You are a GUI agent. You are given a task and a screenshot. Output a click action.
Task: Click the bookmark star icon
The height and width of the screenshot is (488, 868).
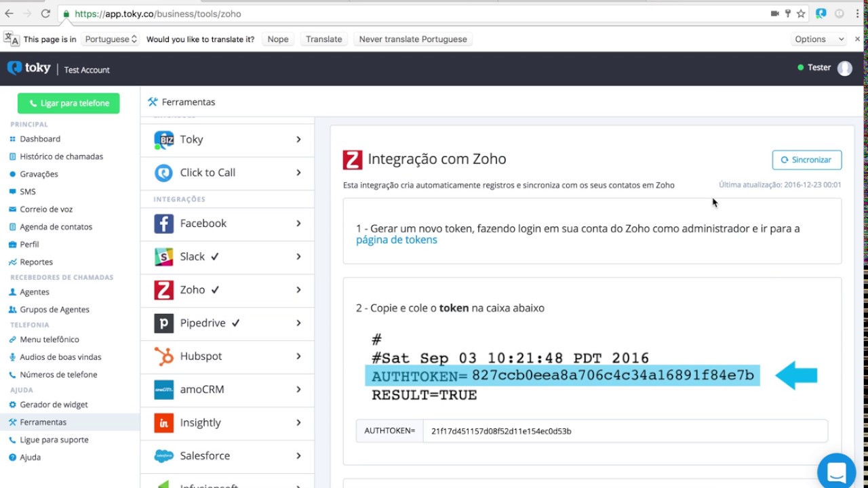(801, 14)
